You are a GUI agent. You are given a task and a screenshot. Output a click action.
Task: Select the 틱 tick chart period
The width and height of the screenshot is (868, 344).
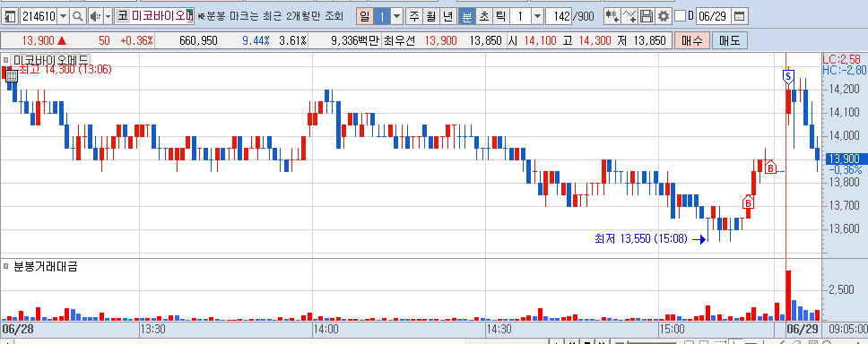tap(500, 17)
